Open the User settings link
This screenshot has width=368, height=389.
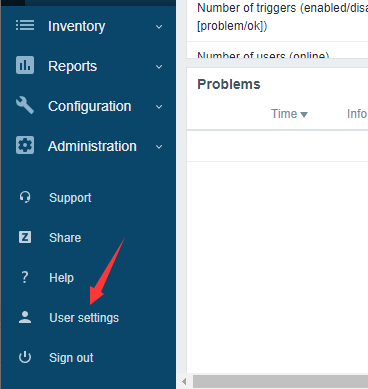point(84,318)
